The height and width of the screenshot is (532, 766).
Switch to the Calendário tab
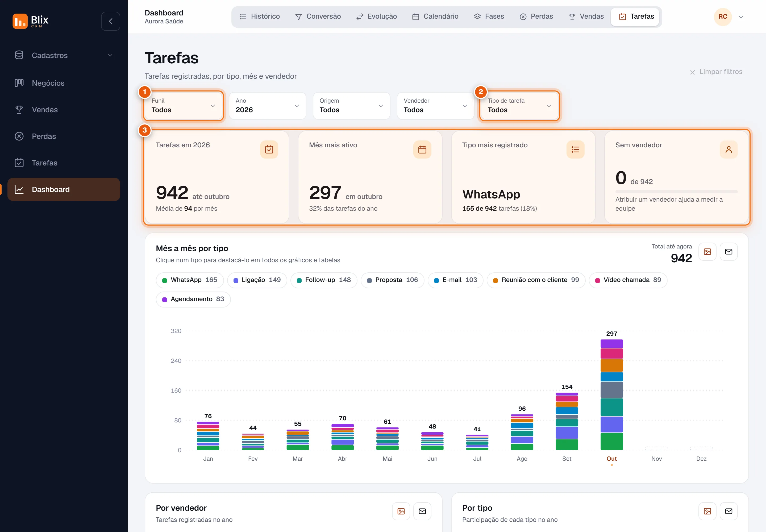(435, 17)
